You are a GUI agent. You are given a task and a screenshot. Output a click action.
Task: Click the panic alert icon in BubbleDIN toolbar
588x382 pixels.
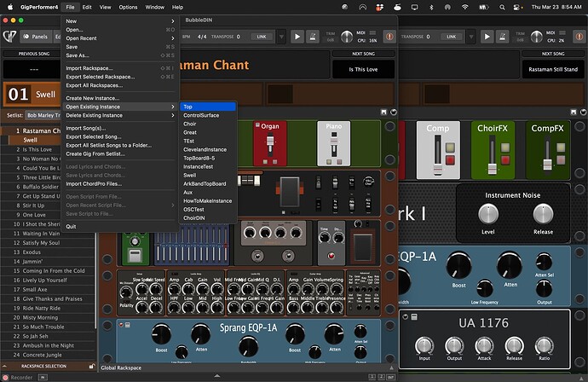[389, 37]
